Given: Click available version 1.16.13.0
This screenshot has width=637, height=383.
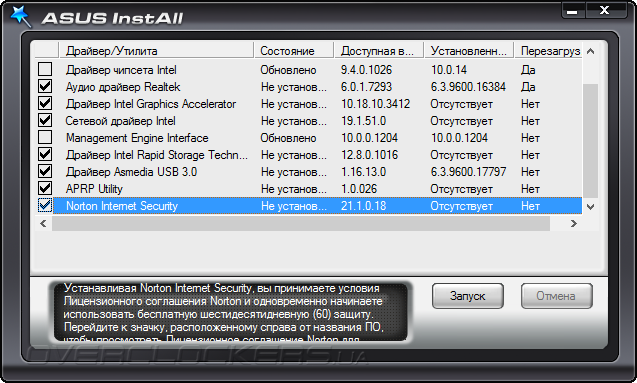Looking at the screenshot, I should click(x=364, y=172).
